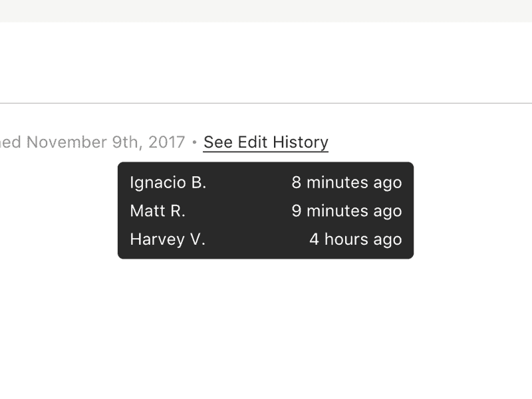Click the number 8 in Ignacio's timestamp
The width and height of the screenshot is (532, 399).
pos(296,182)
